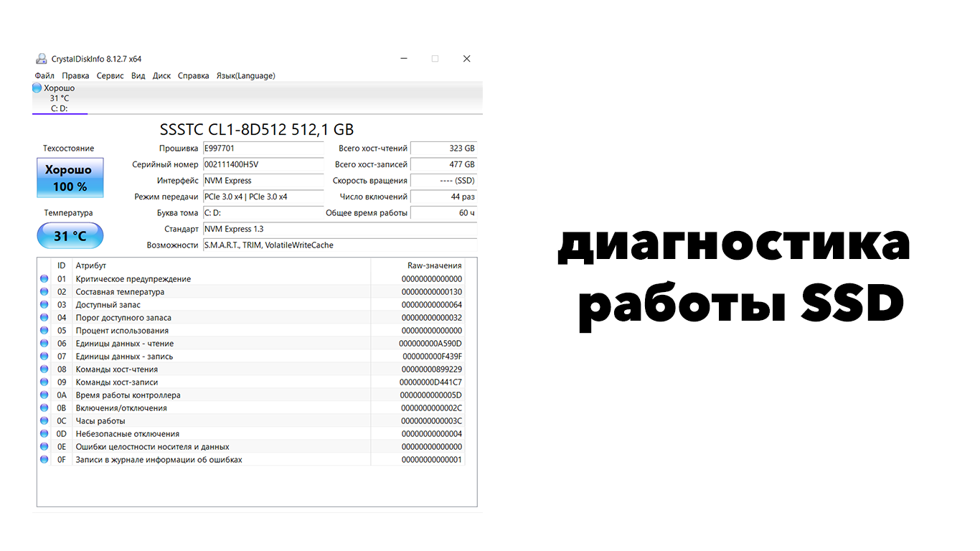Viewport: 980px width, 551px height.
Task: Select the Процент использования attribute text
Action: (122, 331)
